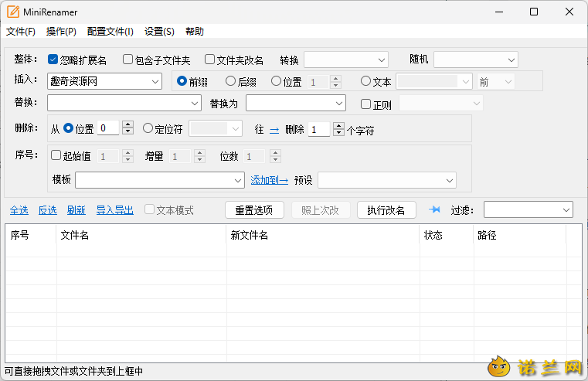Click the 序号 column header
This screenshot has width=588, height=381.
coord(31,235)
